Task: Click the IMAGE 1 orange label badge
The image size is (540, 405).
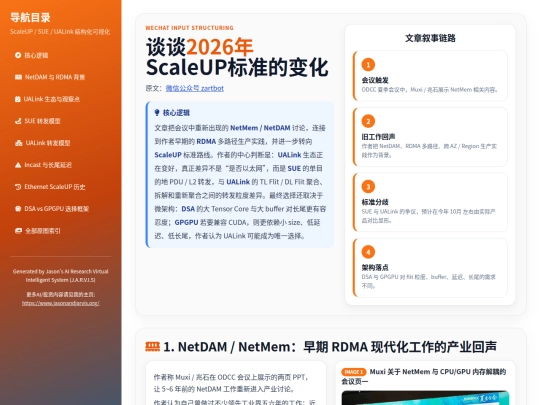Action: 354,372
